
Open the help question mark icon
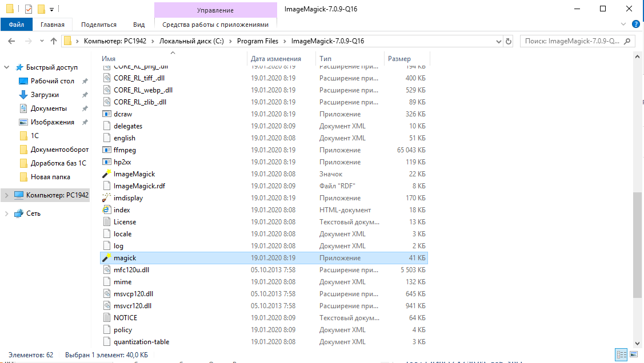(x=636, y=24)
